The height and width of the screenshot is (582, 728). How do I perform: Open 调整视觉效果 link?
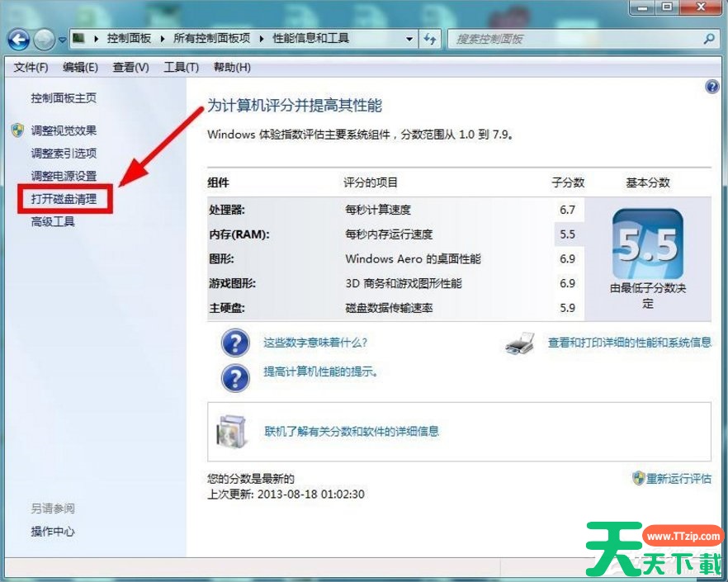pos(64,130)
